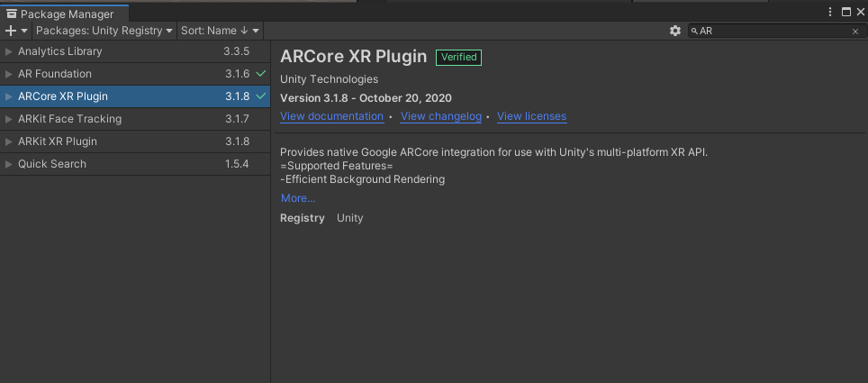Click the search magnifier icon
868x383 pixels.
[694, 31]
